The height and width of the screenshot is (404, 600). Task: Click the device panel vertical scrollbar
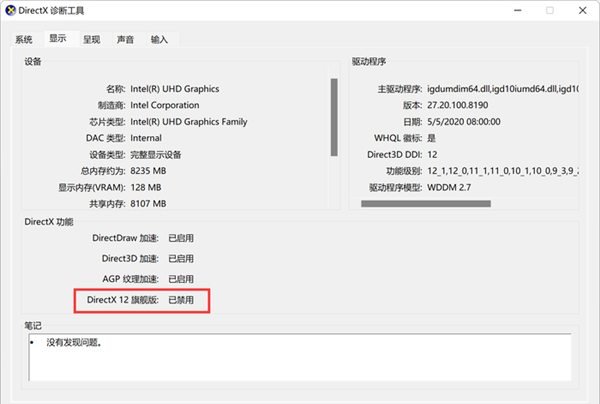[333, 118]
